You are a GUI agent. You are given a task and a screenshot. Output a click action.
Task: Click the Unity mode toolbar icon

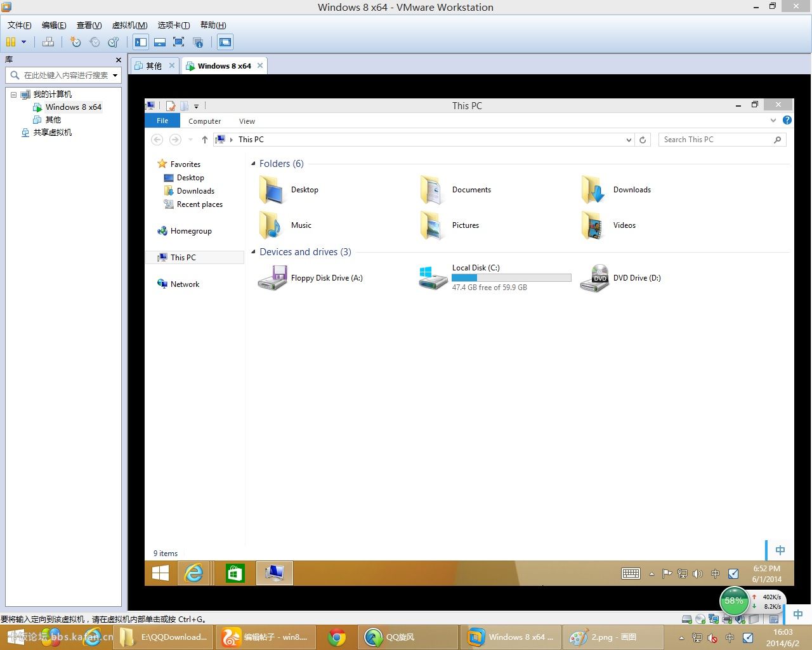click(x=198, y=42)
